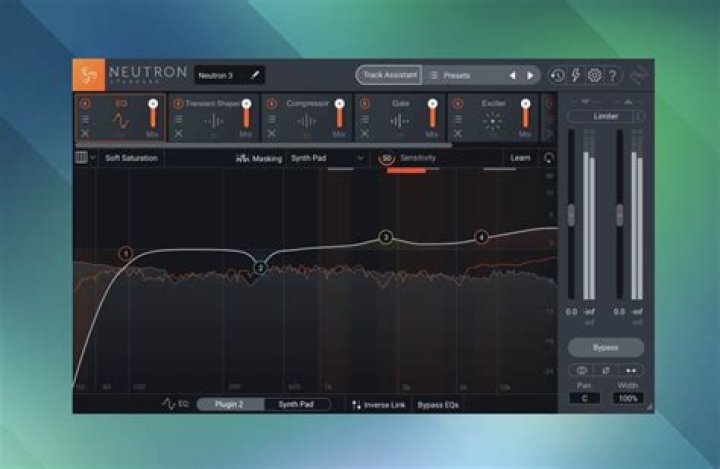The image size is (720, 469).
Task: Remove the EQ module with its X
Action: click(x=85, y=134)
